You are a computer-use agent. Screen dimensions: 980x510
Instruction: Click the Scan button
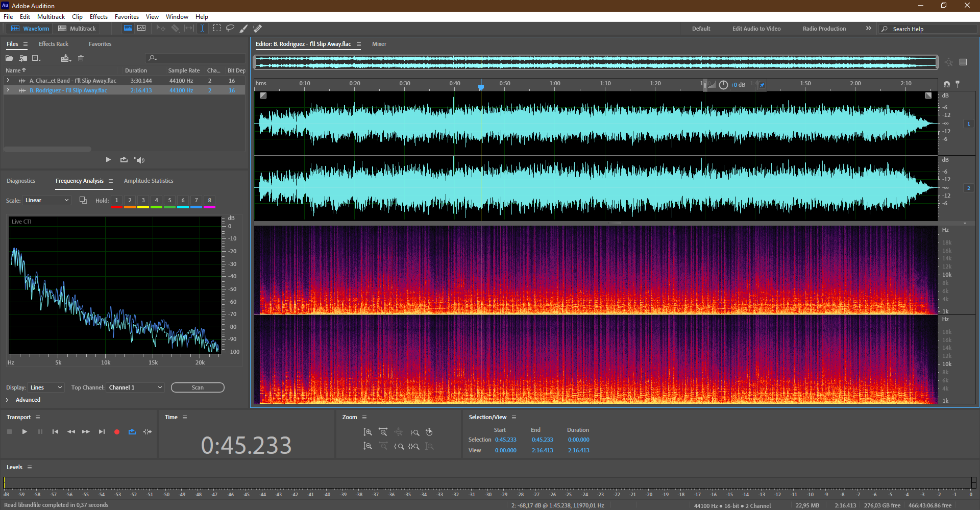click(198, 387)
